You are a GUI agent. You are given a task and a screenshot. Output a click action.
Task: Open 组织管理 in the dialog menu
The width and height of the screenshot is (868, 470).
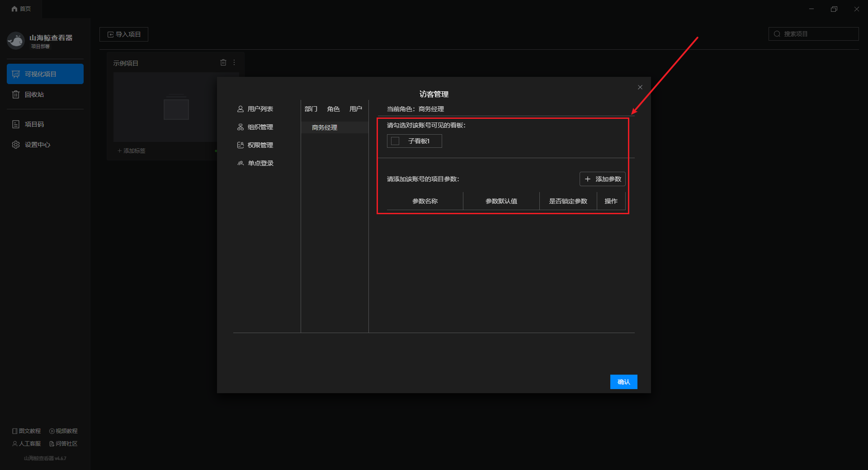coord(260,127)
